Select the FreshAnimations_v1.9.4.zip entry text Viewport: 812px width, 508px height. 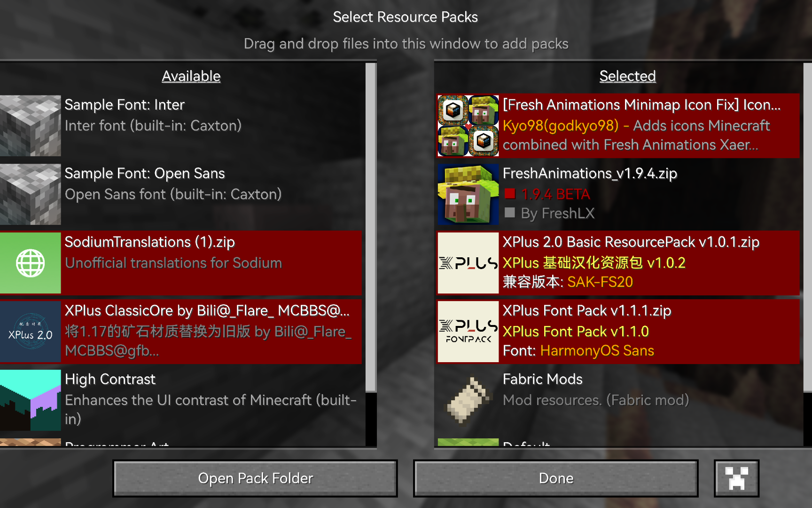click(590, 173)
